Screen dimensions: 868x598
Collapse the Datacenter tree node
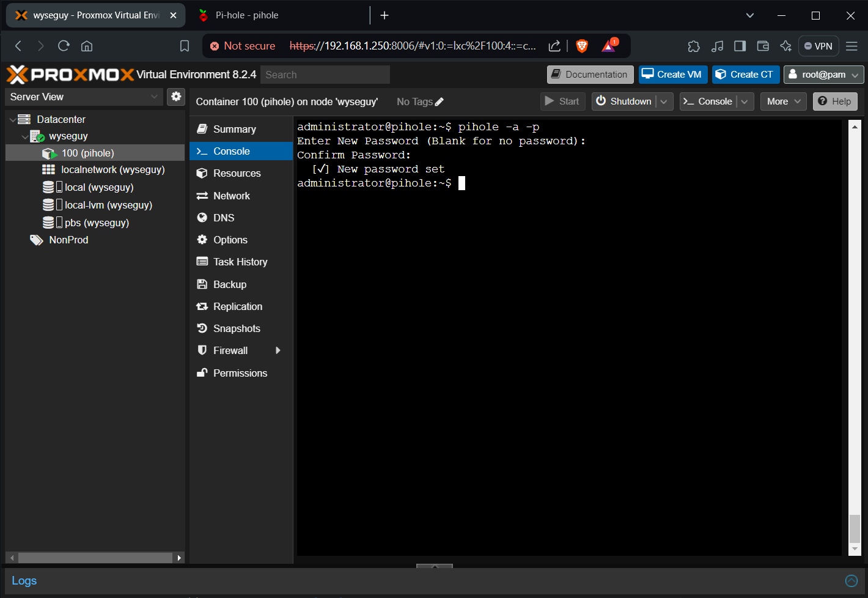(13, 120)
